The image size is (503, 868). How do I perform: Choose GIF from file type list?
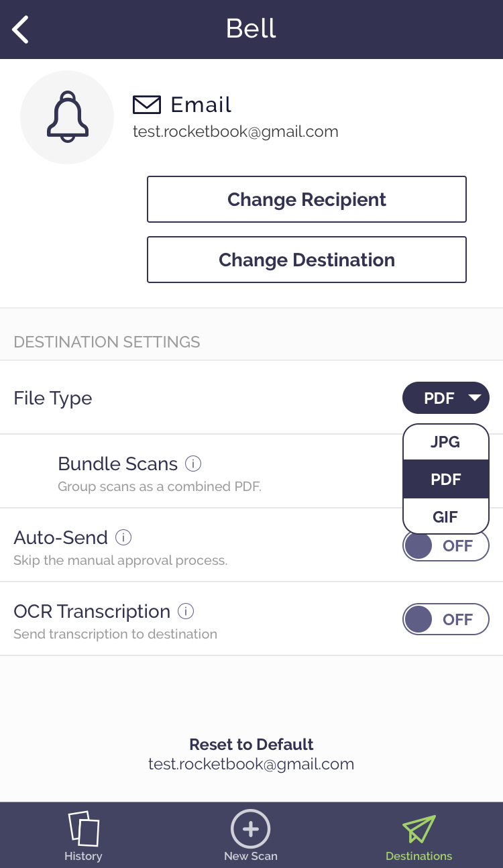[446, 517]
